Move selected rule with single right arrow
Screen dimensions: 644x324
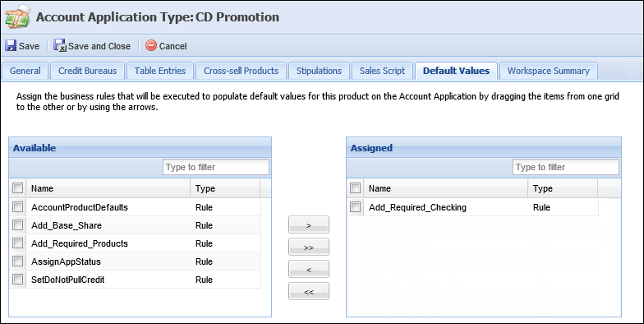tap(309, 225)
